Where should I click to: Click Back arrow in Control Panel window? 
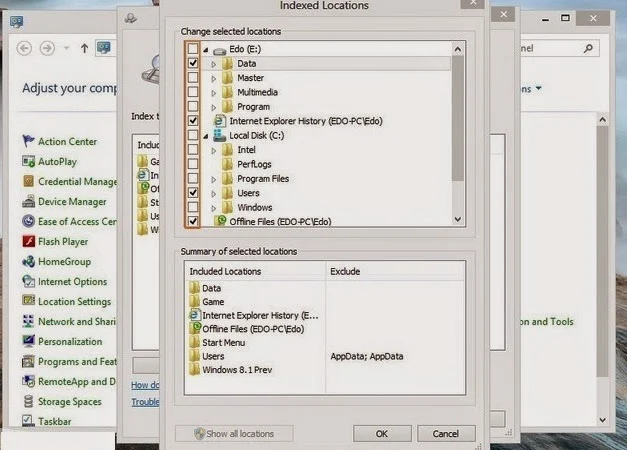click(24, 48)
